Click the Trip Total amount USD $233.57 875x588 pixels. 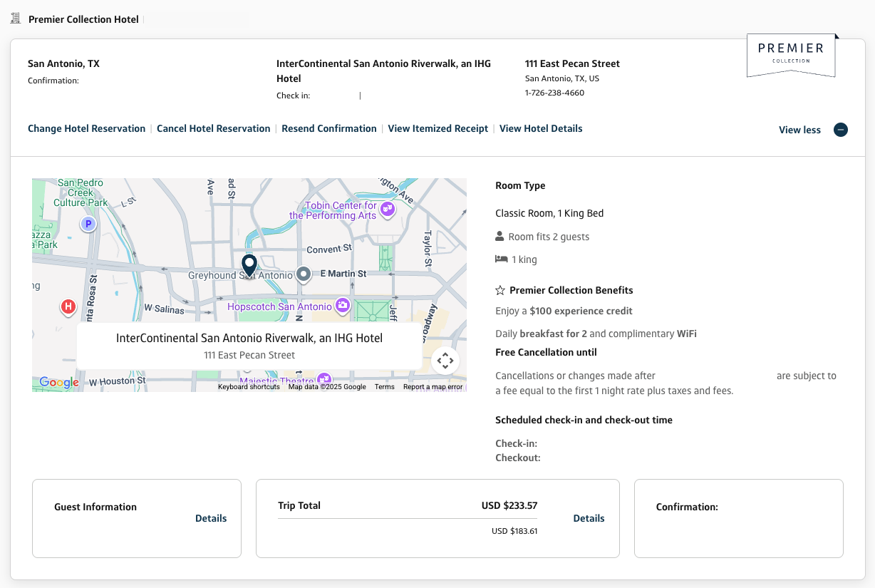pos(509,505)
